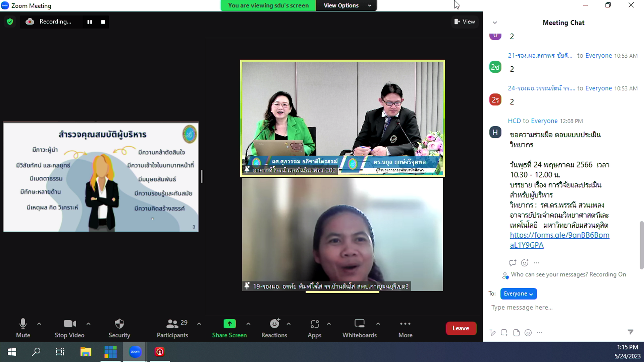644x362 pixels.
Task: Click the divider handle between screen and videos
Action: point(202,176)
